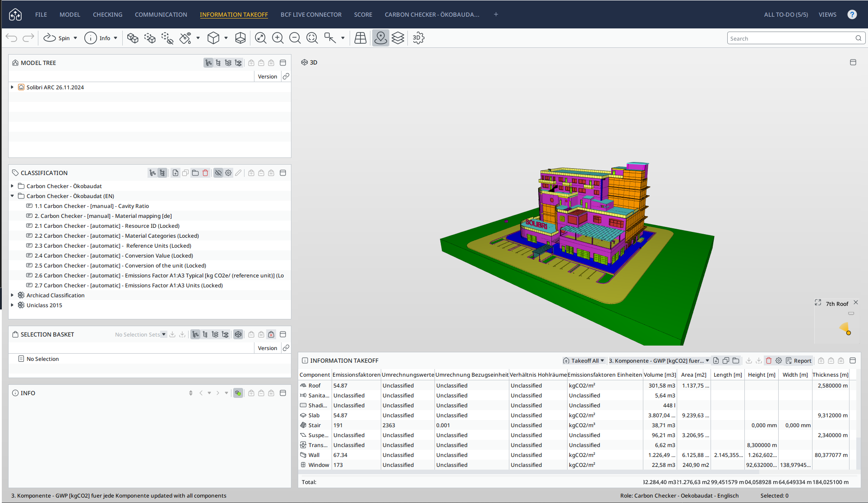
Task: Open ALL TO-DO (5/5) list
Action: click(786, 14)
